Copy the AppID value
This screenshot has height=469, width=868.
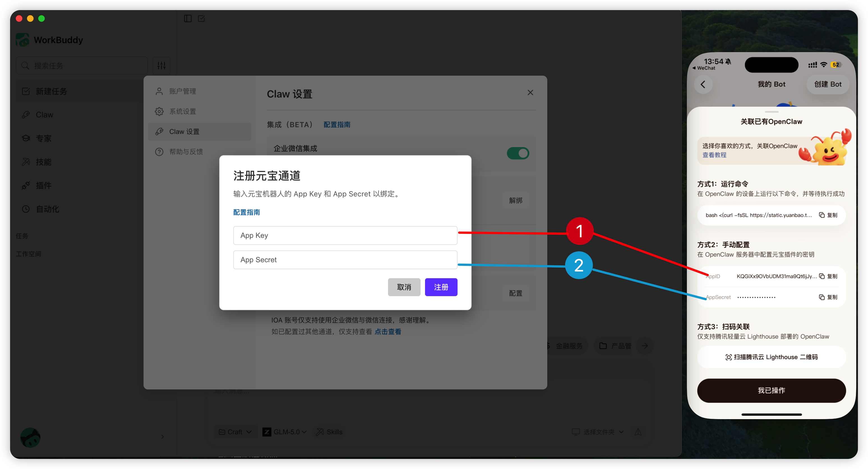click(828, 276)
